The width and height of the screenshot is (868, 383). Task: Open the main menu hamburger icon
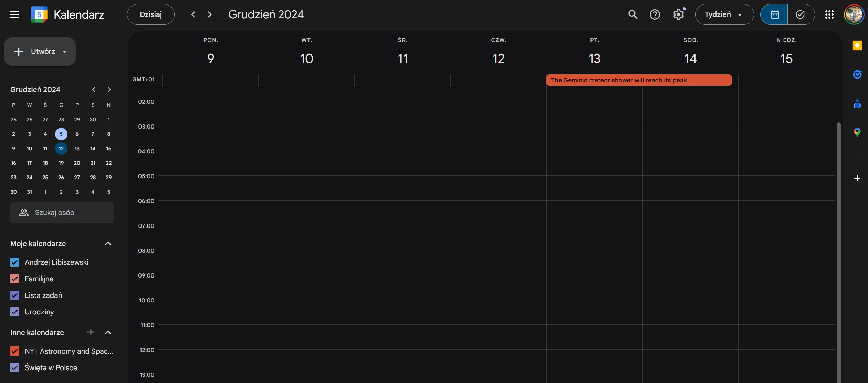coord(14,14)
